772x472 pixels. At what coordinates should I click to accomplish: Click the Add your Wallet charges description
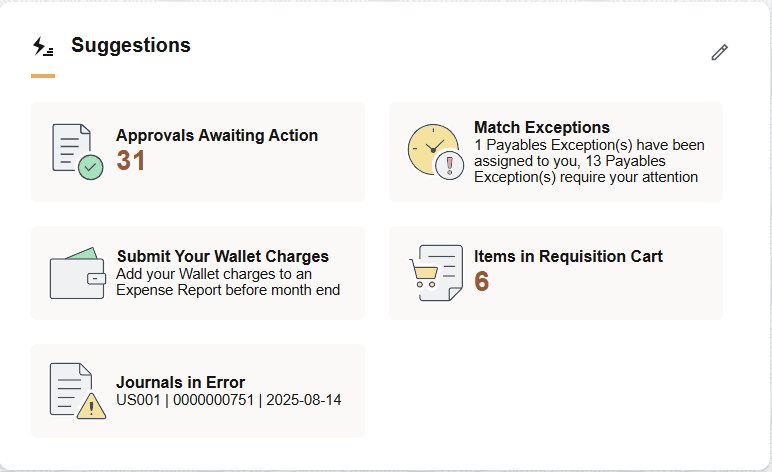[228, 282]
